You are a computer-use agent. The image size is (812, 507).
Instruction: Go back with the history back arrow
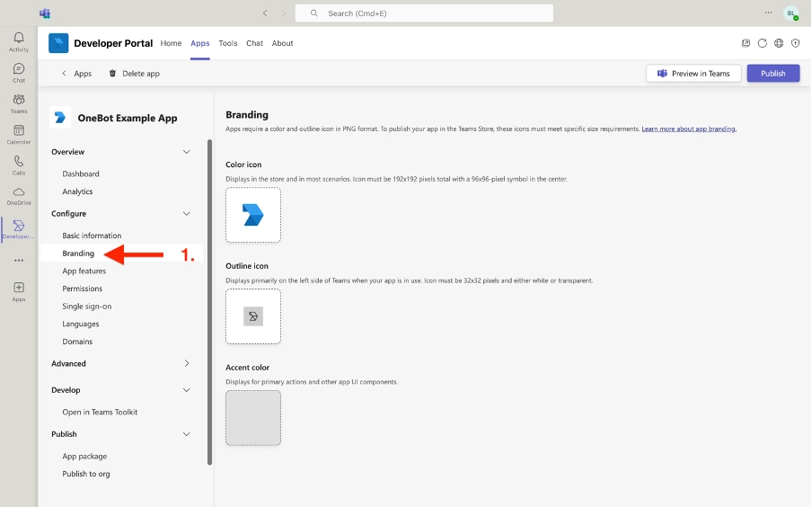[265, 13]
